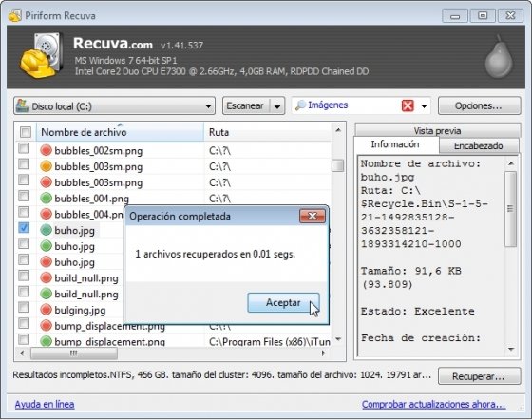Image resolution: width=532 pixels, height=420 pixels.
Task: Open Opciones...
Action: coord(479,105)
